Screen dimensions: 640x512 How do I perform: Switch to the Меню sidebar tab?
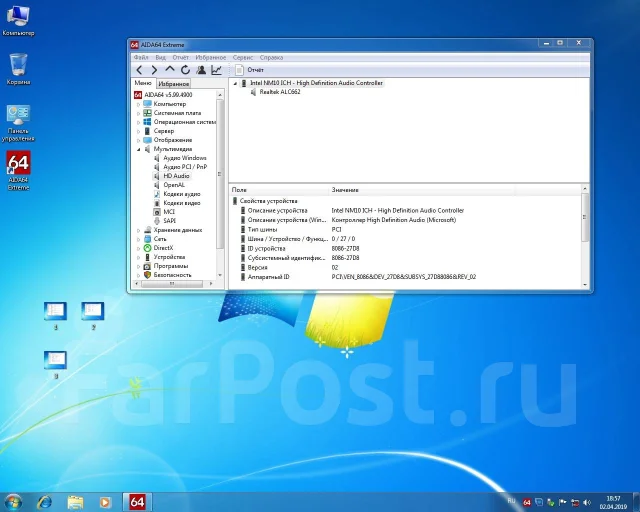[143, 83]
